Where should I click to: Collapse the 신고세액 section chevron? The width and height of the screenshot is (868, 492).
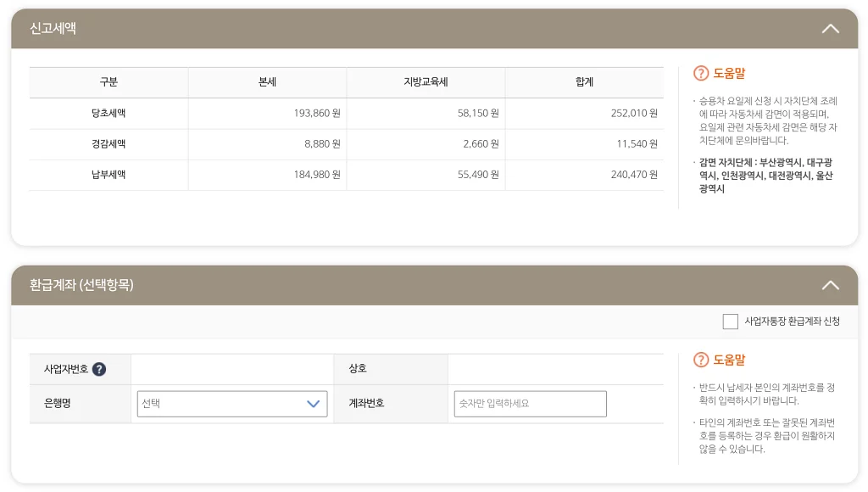(x=830, y=29)
